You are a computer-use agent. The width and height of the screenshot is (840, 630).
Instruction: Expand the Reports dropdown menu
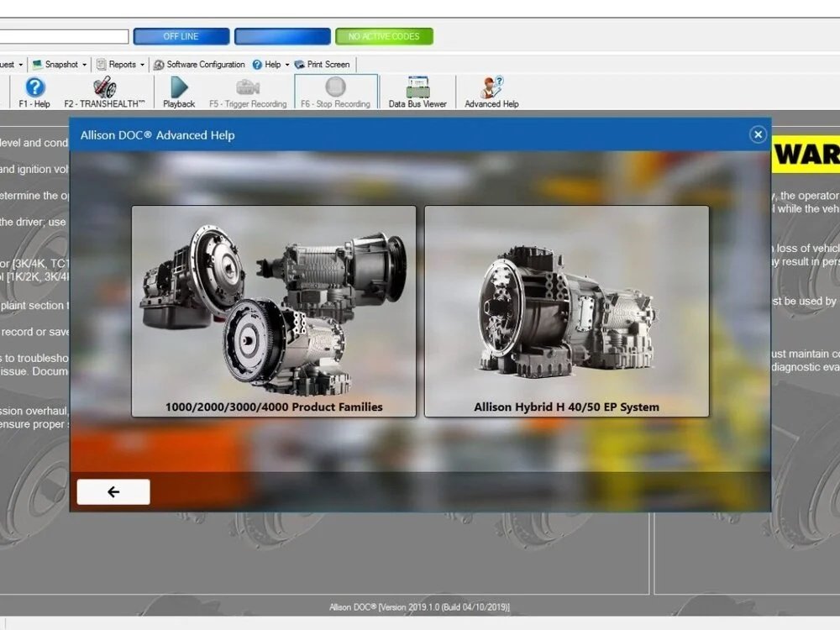click(x=120, y=65)
